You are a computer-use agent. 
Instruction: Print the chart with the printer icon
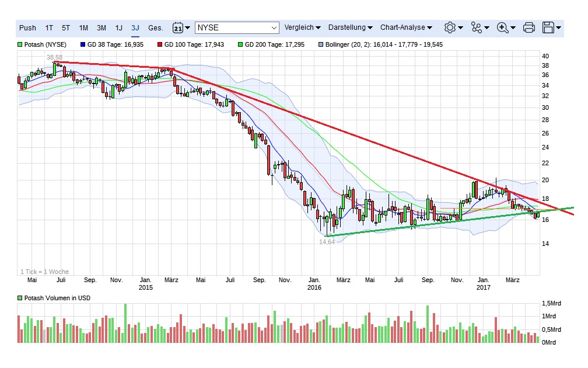(528, 27)
